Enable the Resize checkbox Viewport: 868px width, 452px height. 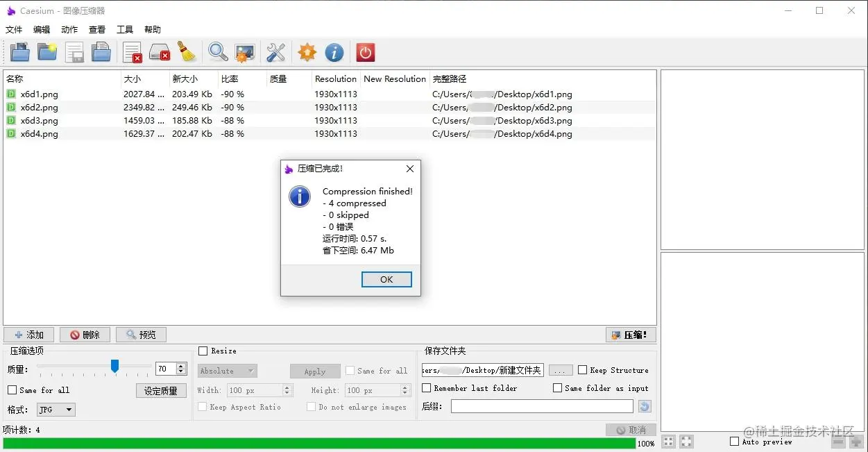(x=203, y=351)
